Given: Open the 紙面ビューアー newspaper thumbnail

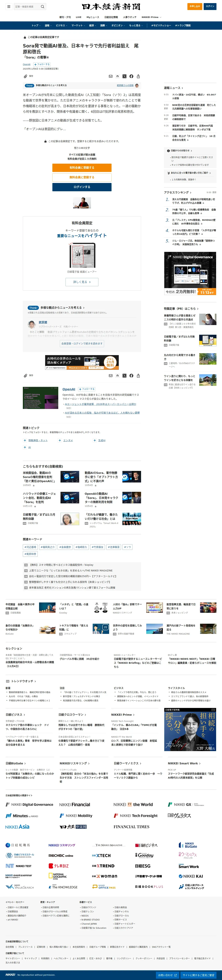Looking at the screenshot, I should pos(82,256).
